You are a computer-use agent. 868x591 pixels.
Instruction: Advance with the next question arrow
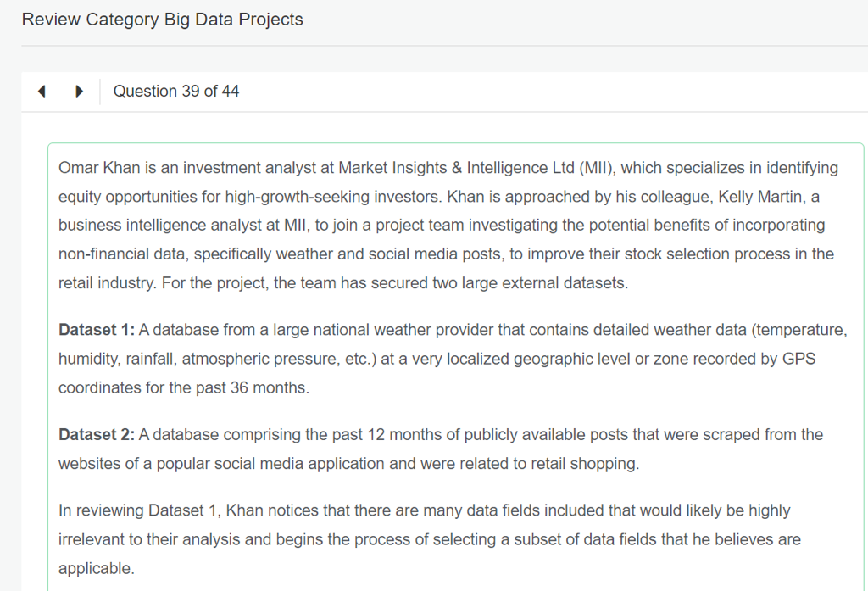(79, 92)
